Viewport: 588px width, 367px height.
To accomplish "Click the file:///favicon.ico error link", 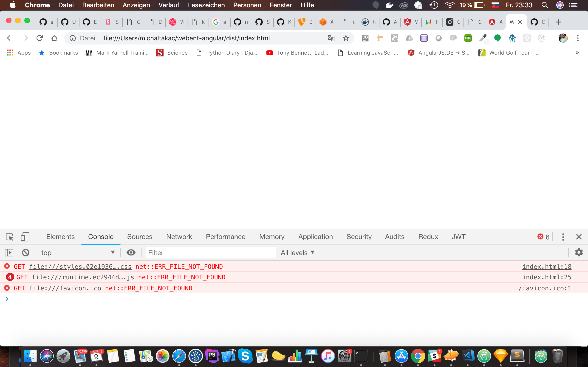I will pos(65,288).
